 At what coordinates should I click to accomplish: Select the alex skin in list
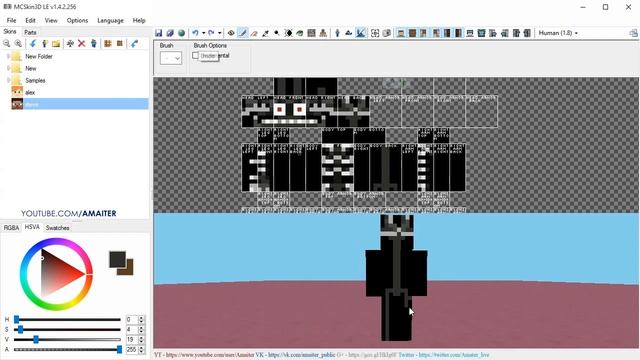[x=30, y=93]
